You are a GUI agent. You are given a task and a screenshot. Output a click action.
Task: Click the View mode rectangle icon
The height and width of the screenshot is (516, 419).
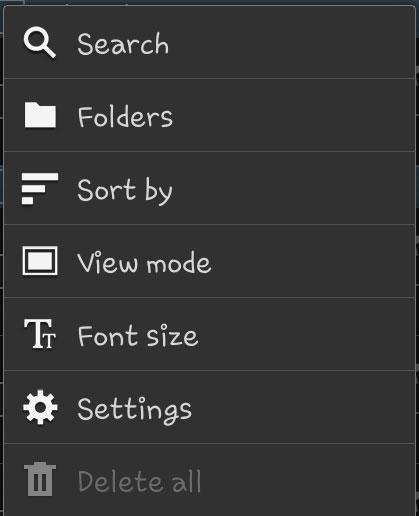[40, 261]
